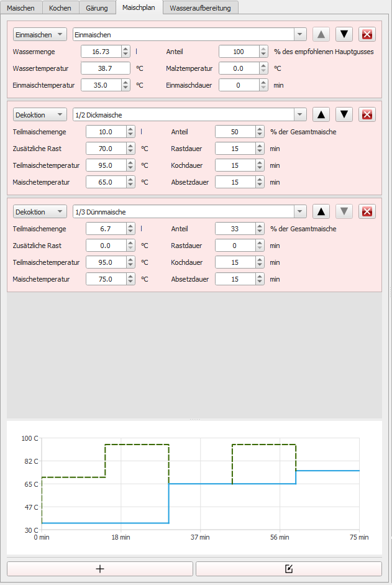Remove the 1/2 Dickmaische decoction step
This screenshot has height=585, width=392.
368,114
